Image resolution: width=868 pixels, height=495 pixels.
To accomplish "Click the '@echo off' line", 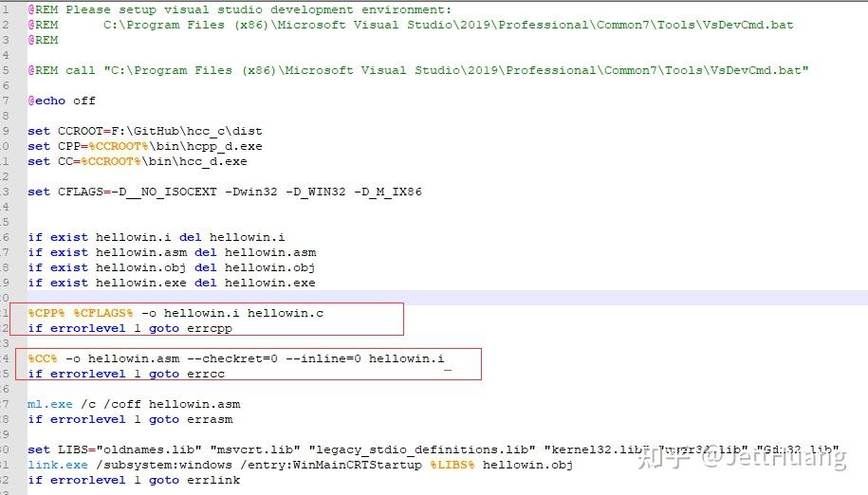I will (62, 101).
